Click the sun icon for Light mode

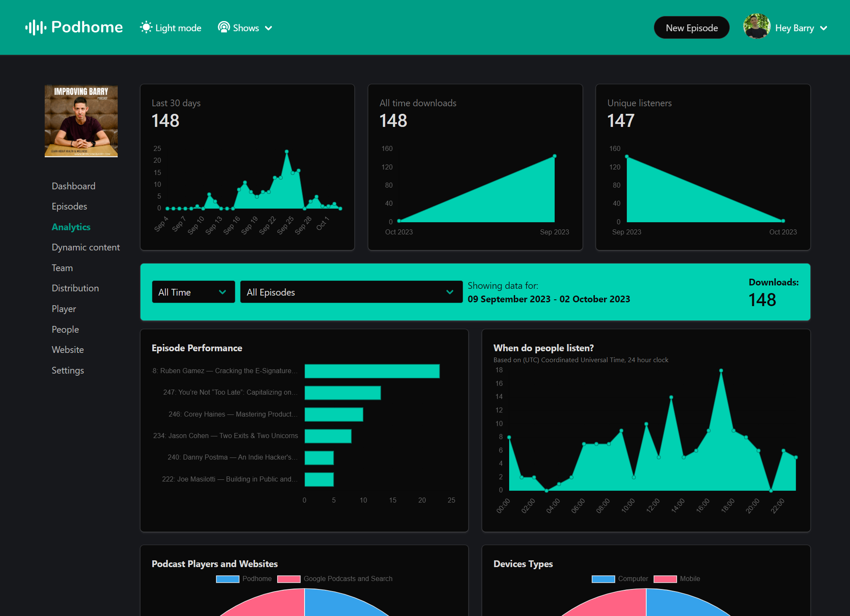(146, 28)
